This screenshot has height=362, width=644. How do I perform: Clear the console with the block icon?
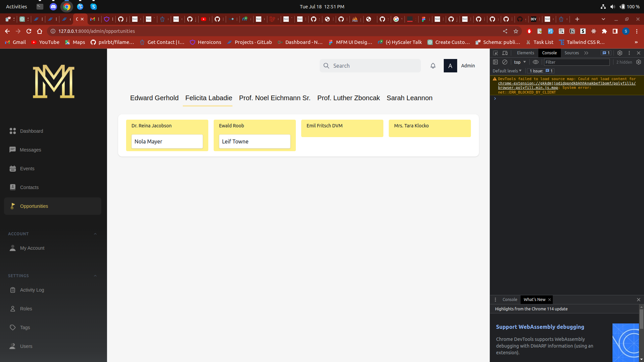[x=505, y=62]
